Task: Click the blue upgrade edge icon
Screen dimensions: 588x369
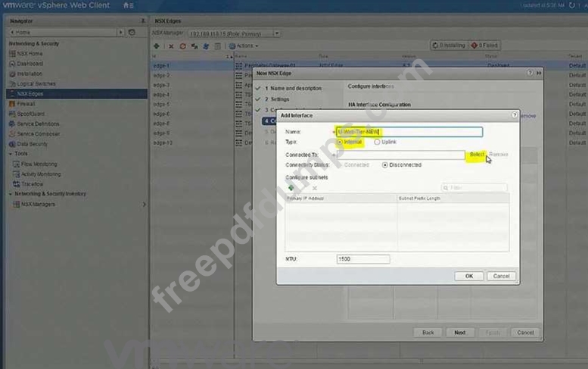Action: click(206, 46)
